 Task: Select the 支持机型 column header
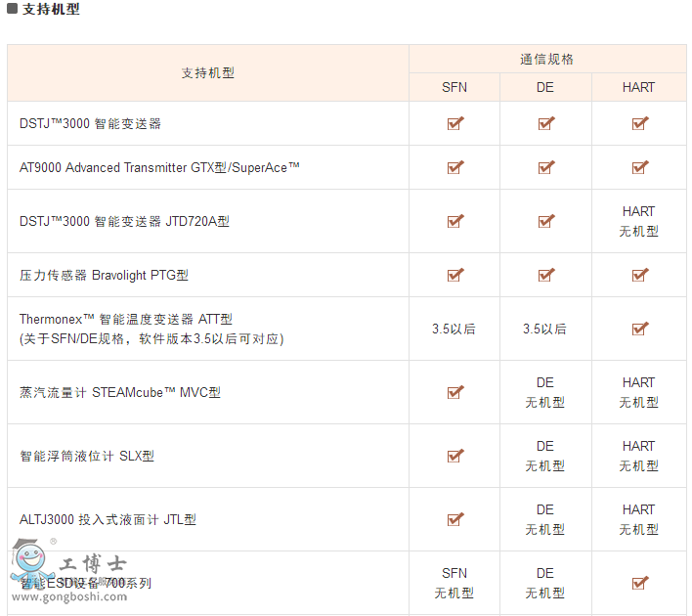click(x=208, y=73)
